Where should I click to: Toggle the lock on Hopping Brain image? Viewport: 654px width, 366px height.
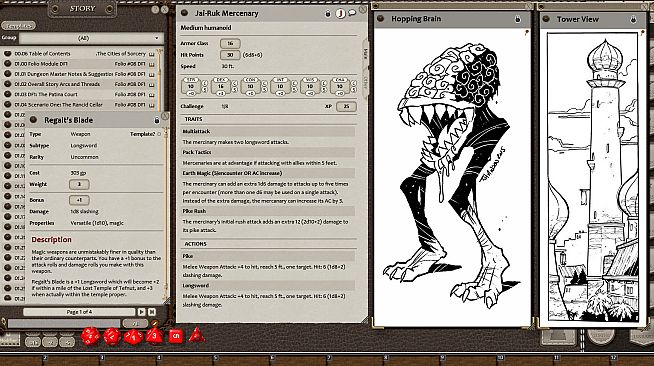518,19
